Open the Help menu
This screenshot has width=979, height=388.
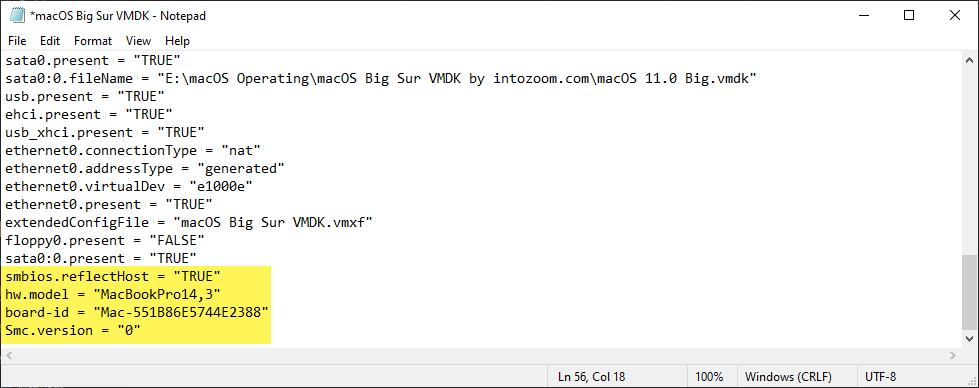coord(177,41)
